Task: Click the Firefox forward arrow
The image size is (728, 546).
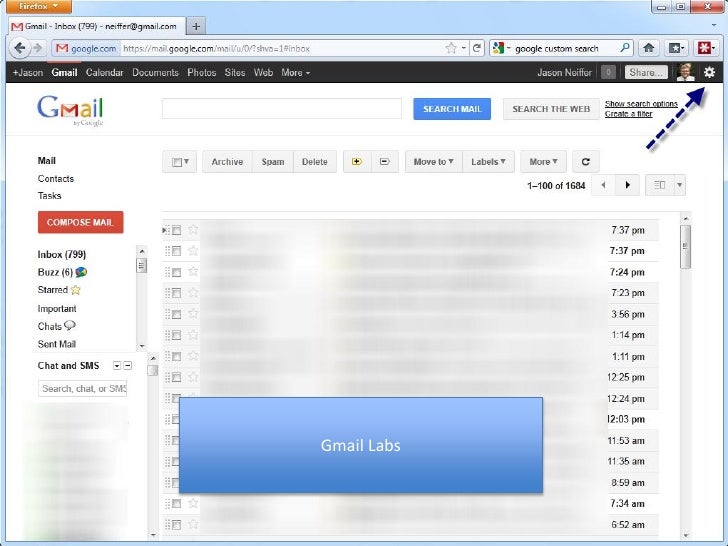Action: point(38,48)
